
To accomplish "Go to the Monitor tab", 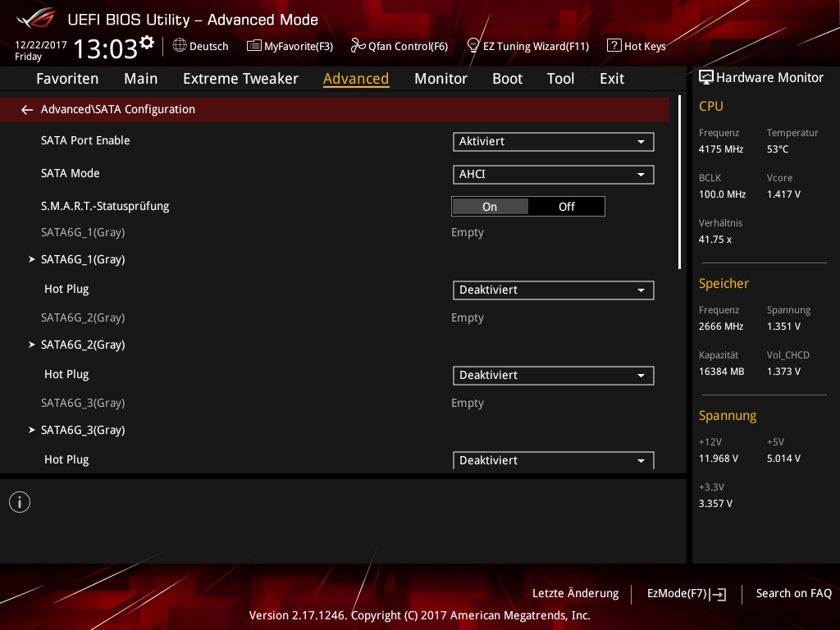I will click(x=441, y=79).
